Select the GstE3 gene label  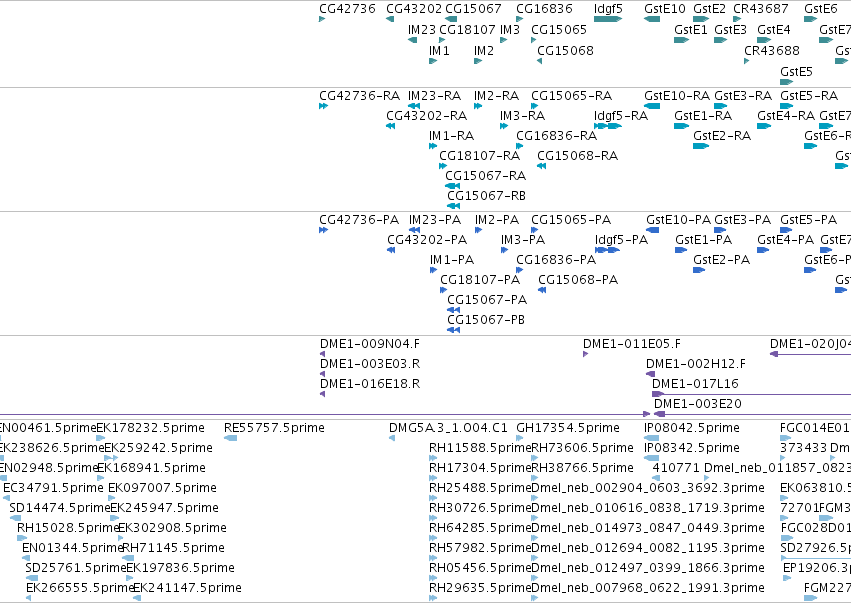[731, 30]
